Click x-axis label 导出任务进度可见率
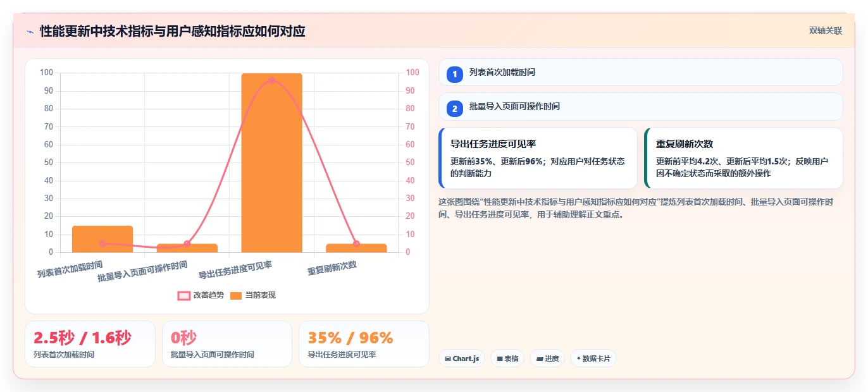This screenshot has width=868, height=392. [x=235, y=269]
